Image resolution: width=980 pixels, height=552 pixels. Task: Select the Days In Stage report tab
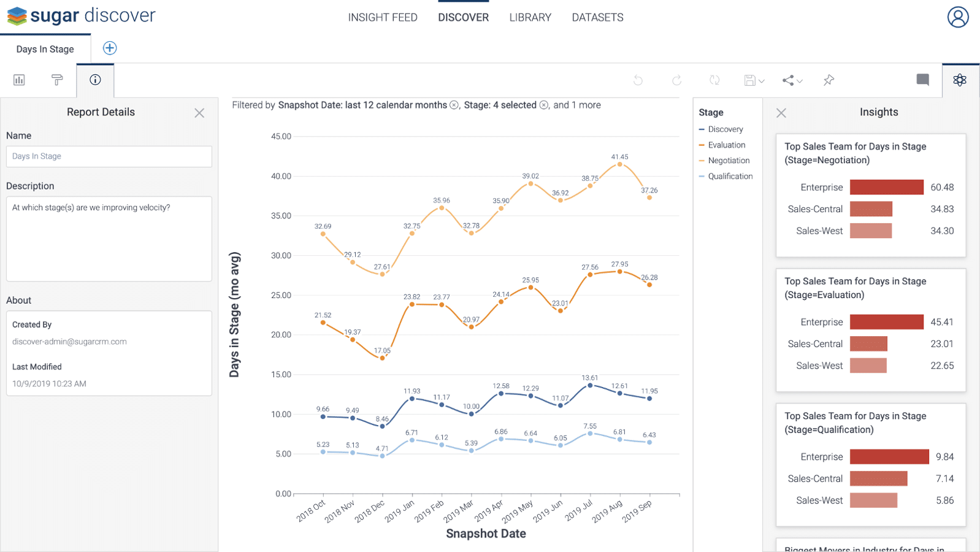45,49
